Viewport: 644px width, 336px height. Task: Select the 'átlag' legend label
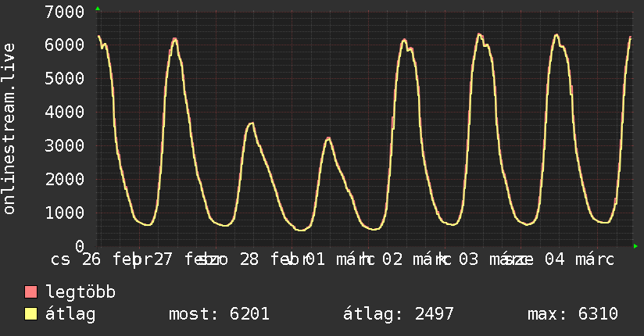pyautogui.click(x=70, y=314)
